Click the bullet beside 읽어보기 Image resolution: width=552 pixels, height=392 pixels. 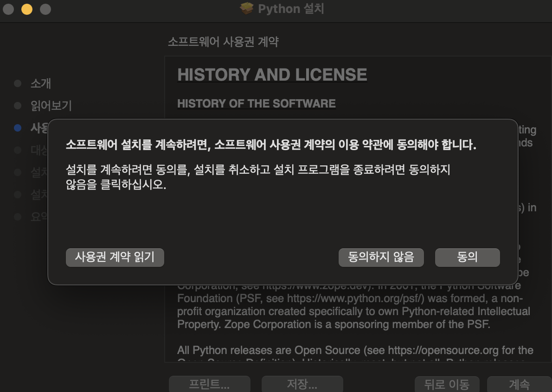pyautogui.click(x=18, y=106)
